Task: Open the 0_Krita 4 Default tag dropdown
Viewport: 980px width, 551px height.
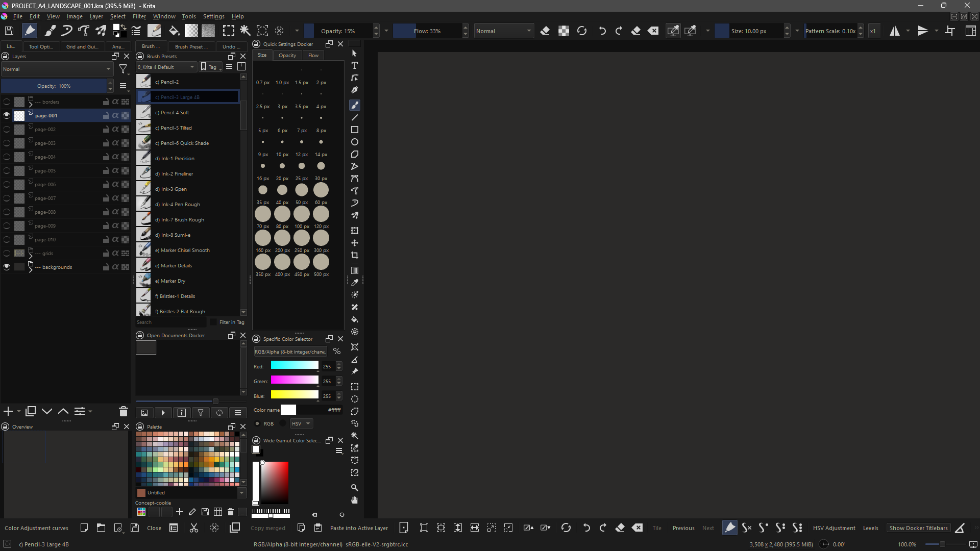Action: pos(166,67)
